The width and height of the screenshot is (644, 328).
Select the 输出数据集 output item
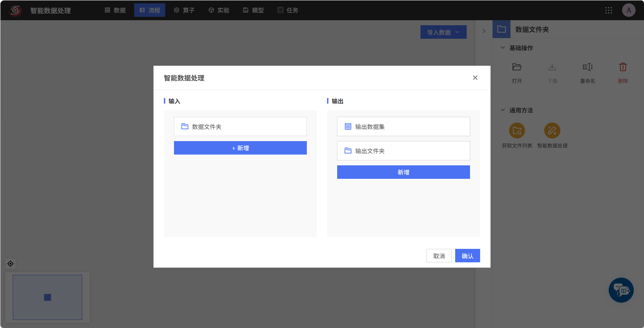tap(404, 127)
